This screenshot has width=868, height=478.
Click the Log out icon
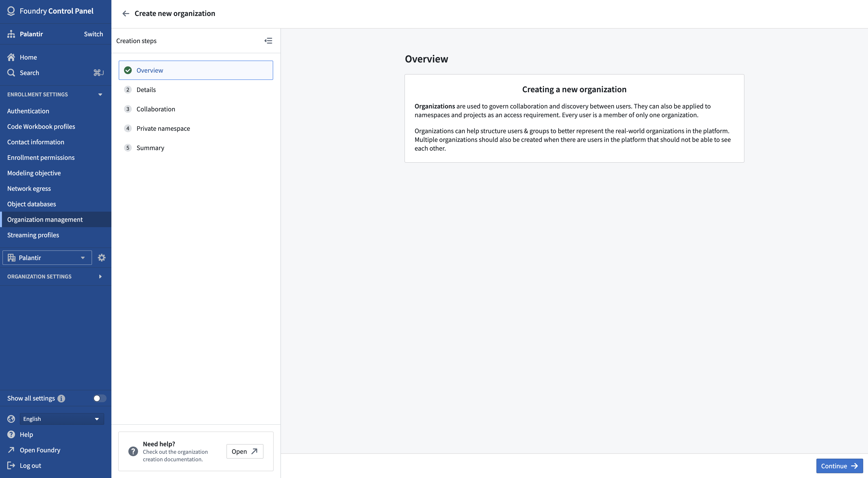click(11, 466)
